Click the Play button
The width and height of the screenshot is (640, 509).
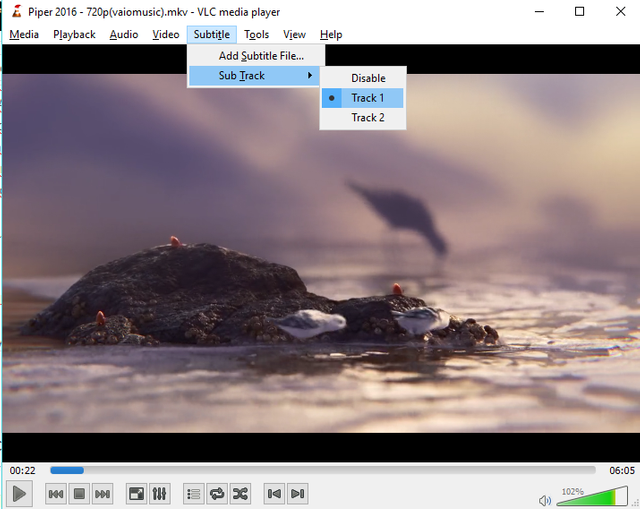[19, 494]
